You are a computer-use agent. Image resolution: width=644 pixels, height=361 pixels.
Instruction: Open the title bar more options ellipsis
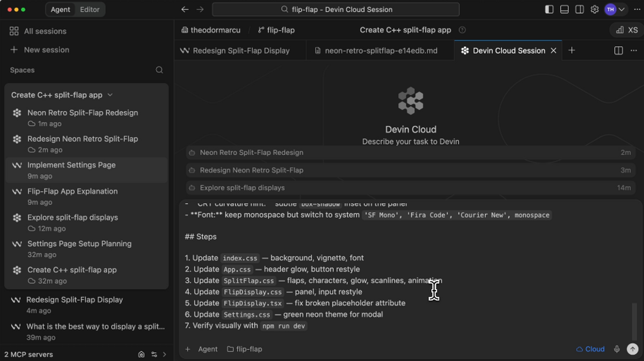tap(636, 9)
